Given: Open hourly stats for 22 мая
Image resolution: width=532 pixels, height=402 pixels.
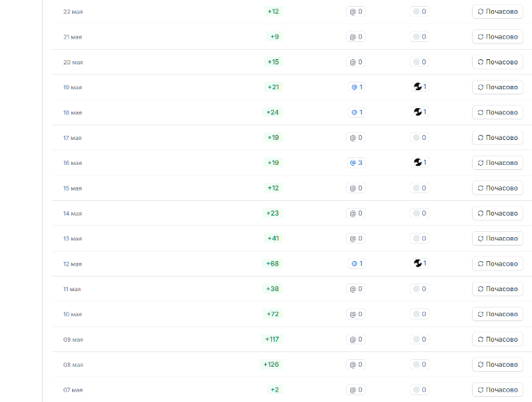Looking at the screenshot, I should tap(497, 12).
